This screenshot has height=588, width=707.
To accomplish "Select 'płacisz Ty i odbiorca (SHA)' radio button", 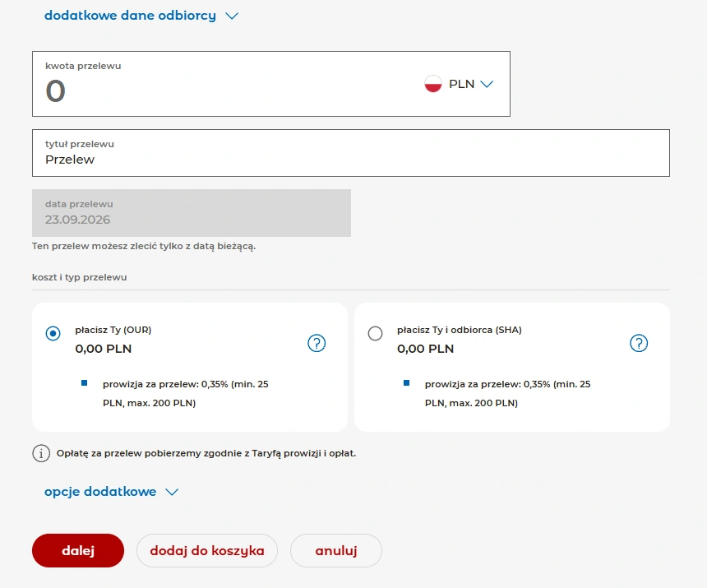I will coord(375,333).
